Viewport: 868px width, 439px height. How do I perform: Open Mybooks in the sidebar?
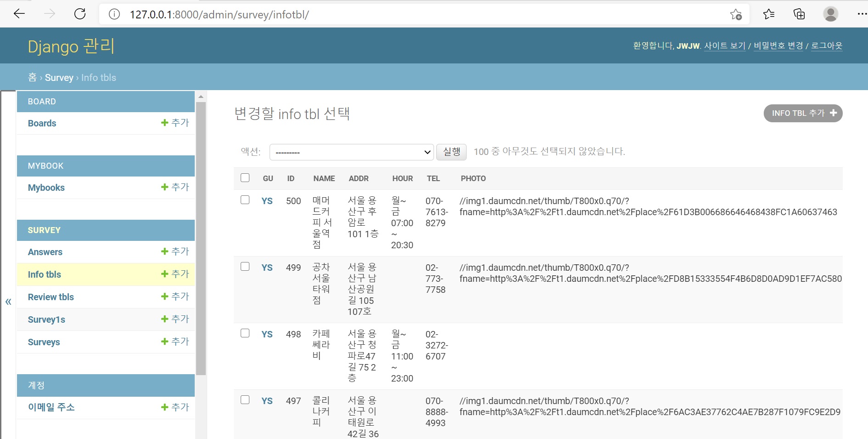coord(46,188)
